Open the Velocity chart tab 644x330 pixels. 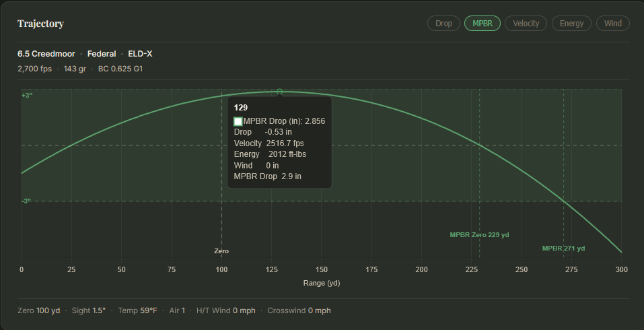tap(526, 24)
